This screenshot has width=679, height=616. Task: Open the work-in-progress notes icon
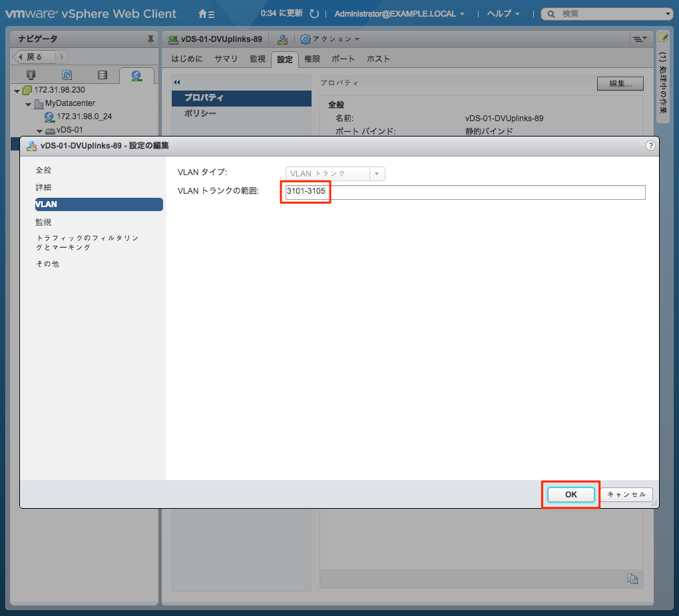click(663, 38)
